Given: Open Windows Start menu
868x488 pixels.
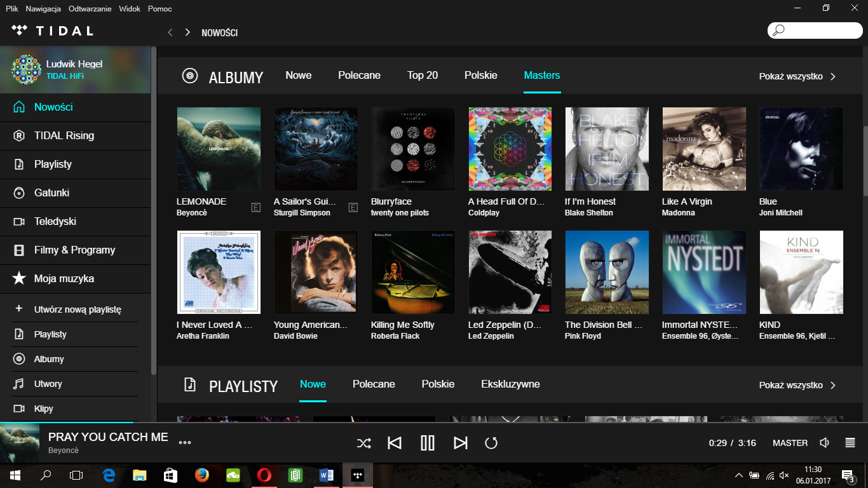Looking at the screenshot, I should point(15,475).
